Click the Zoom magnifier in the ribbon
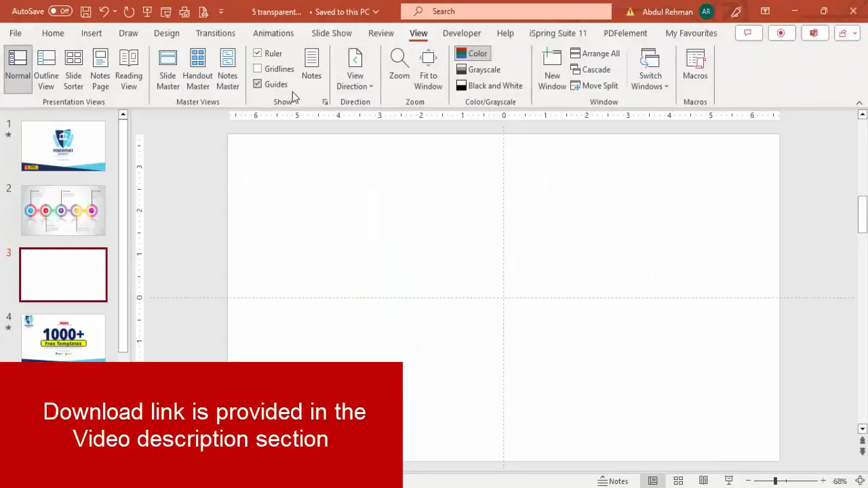 pyautogui.click(x=399, y=64)
